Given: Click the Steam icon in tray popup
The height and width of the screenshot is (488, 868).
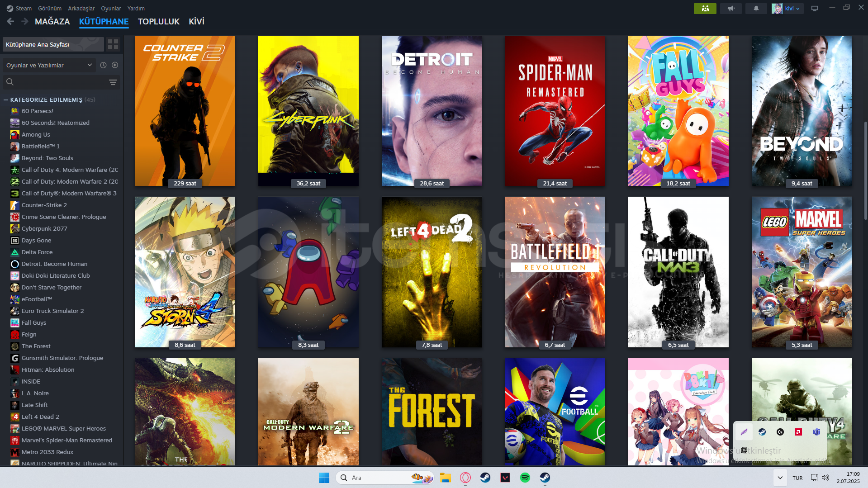Looking at the screenshot, I should click(762, 432).
